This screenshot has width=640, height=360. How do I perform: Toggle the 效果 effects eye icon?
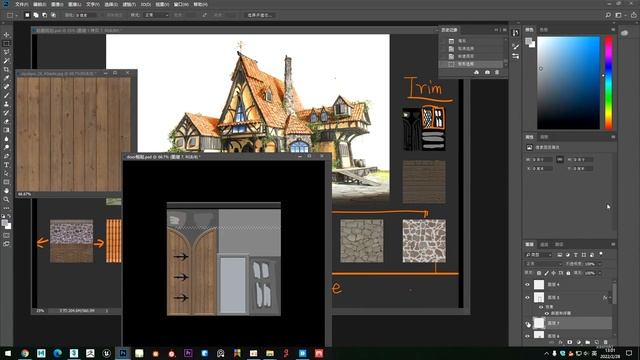click(541, 307)
